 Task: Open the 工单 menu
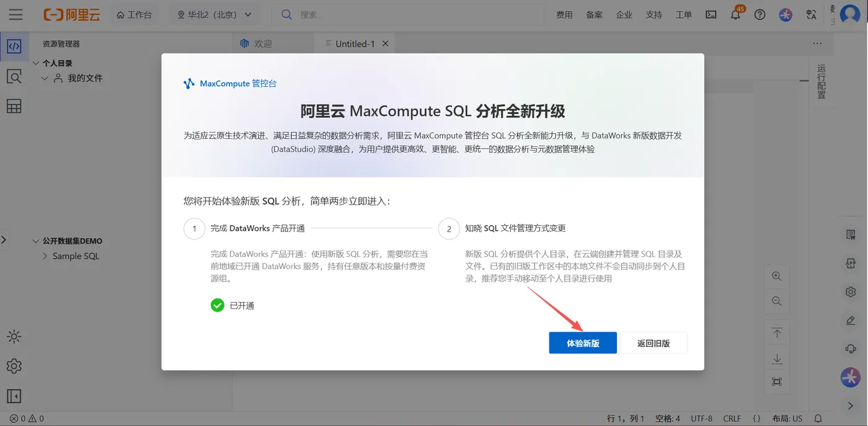click(683, 15)
